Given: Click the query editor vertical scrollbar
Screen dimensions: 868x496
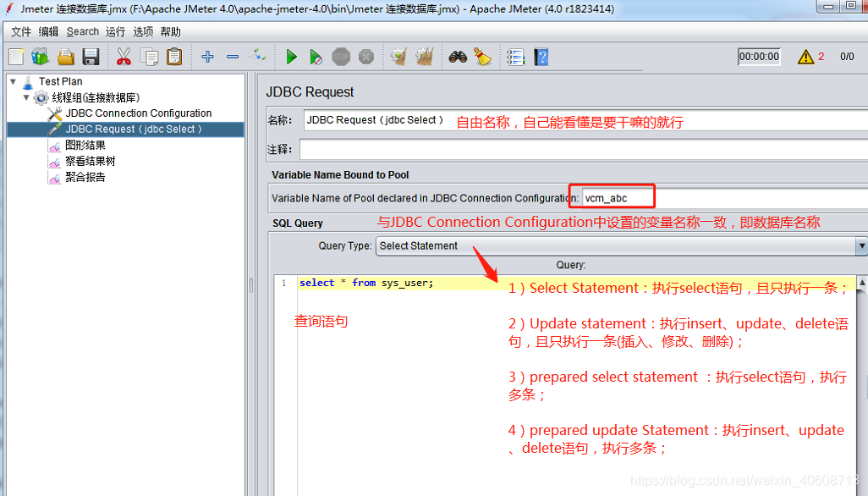Looking at the screenshot, I should (x=862, y=386).
